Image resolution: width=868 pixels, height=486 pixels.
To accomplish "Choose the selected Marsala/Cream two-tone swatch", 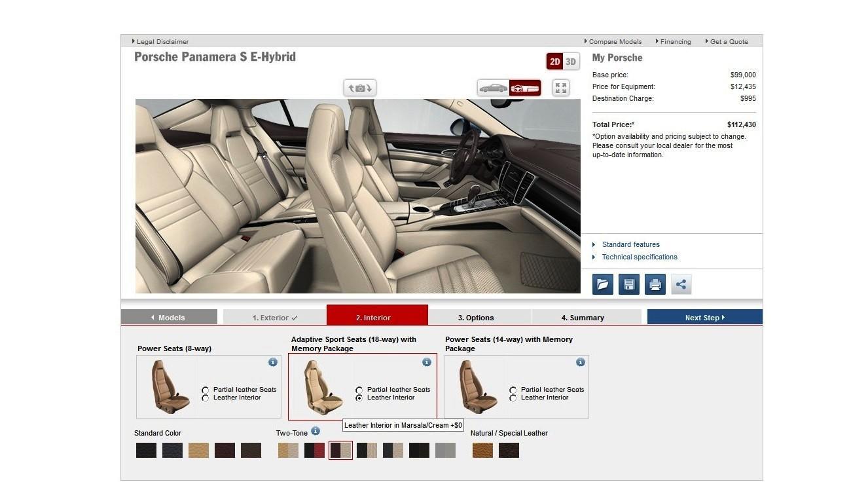I will (340, 450).
